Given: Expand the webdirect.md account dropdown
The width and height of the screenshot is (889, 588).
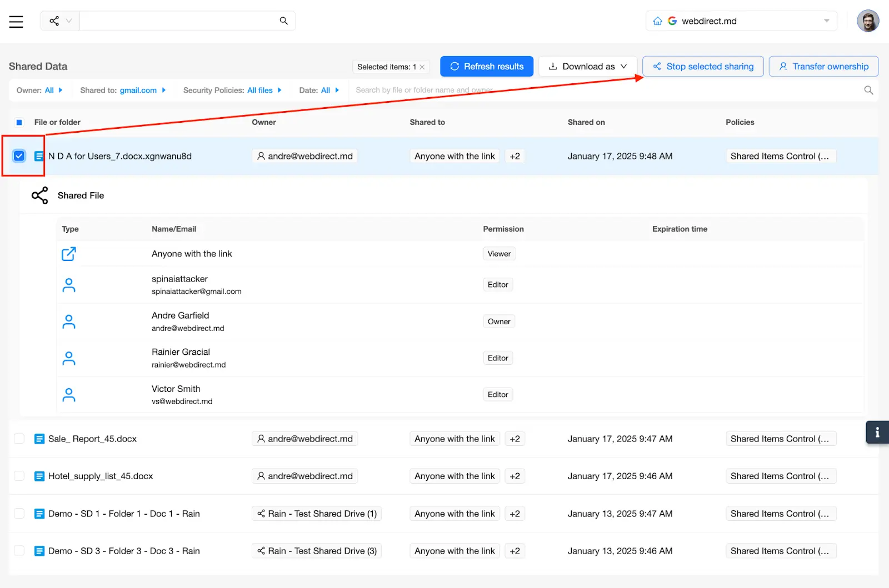Looking at the screenshot, I should 826,21.
